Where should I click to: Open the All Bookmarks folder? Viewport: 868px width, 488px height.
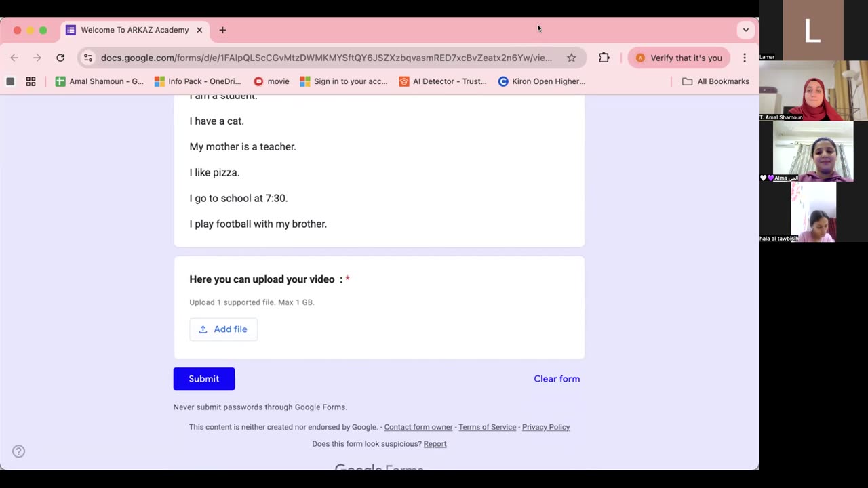click(x=715, y=81)
